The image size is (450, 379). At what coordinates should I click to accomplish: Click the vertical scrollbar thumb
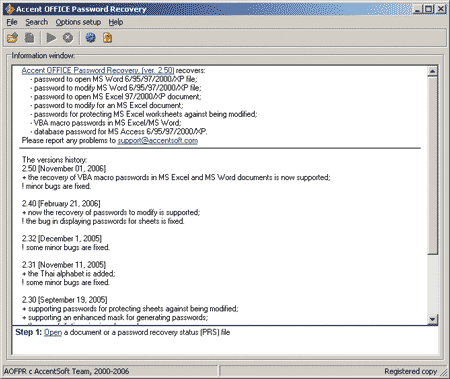point(432,166)
